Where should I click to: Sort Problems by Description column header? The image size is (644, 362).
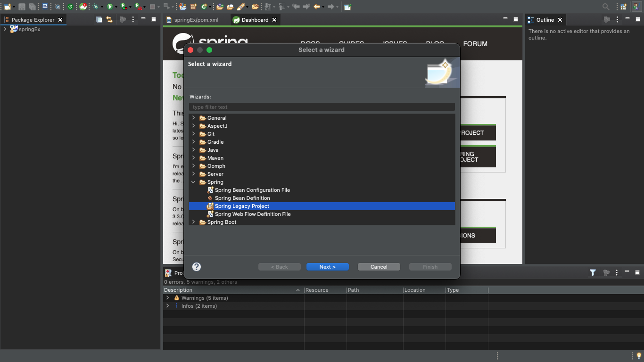[x=233, y=290]
